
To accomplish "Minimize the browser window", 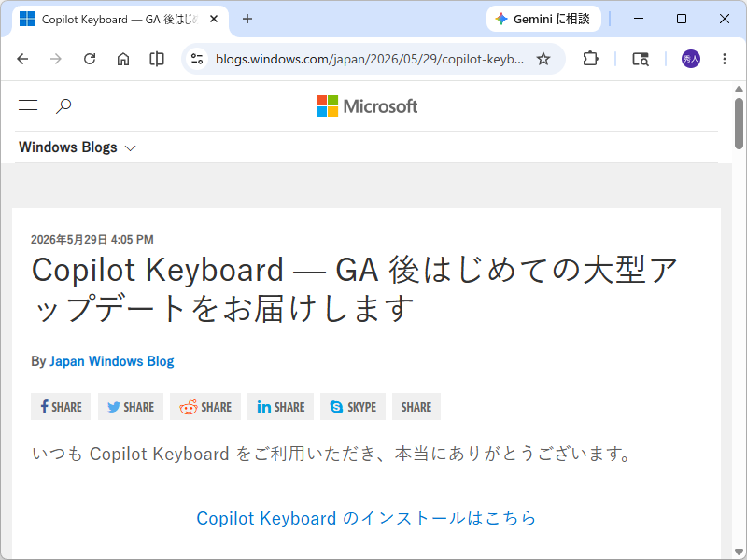I will tap(639, 19).
